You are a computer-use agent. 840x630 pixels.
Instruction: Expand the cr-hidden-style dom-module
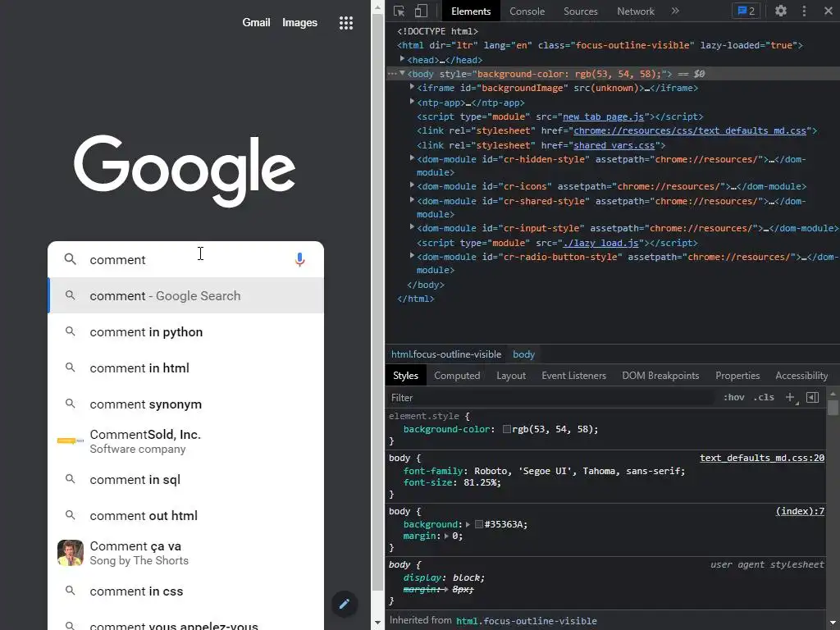point(412,158)
